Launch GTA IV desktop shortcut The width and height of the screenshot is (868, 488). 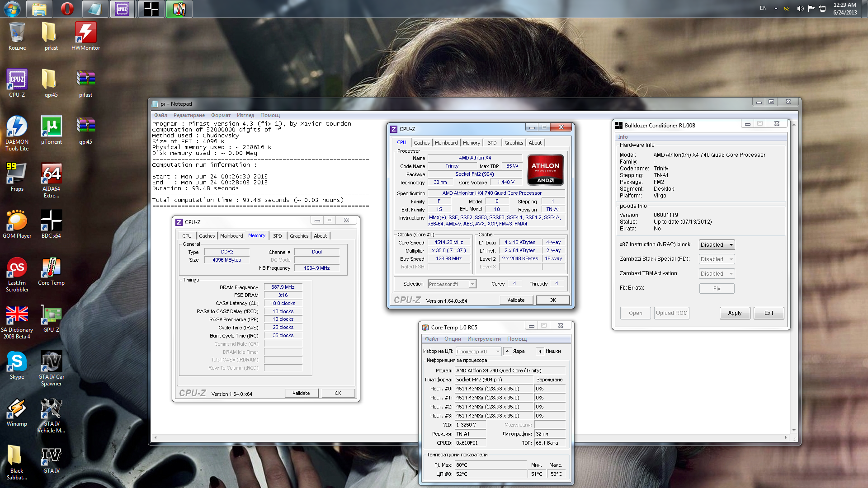(x=51, y=459)
